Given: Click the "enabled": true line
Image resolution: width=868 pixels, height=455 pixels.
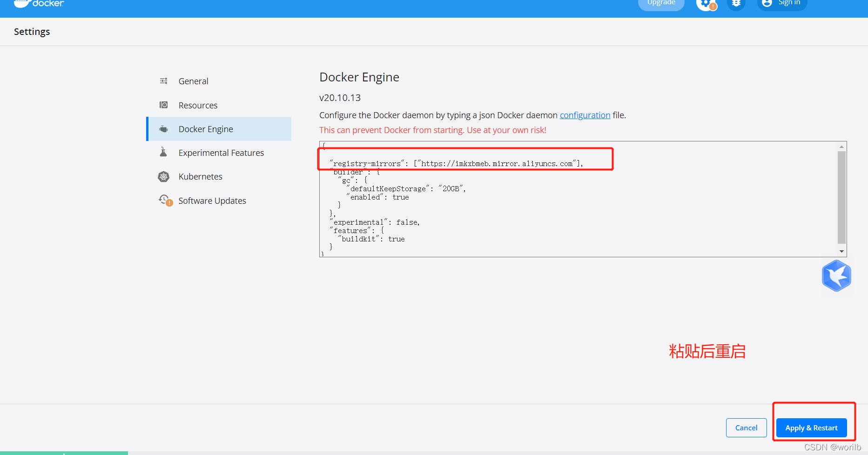Looking at the screenshot, I should click(377, 197).
